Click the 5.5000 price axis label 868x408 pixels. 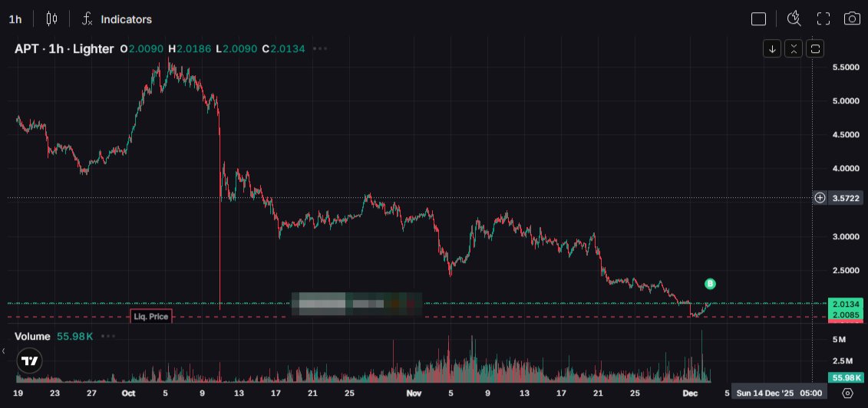[846, 67]
